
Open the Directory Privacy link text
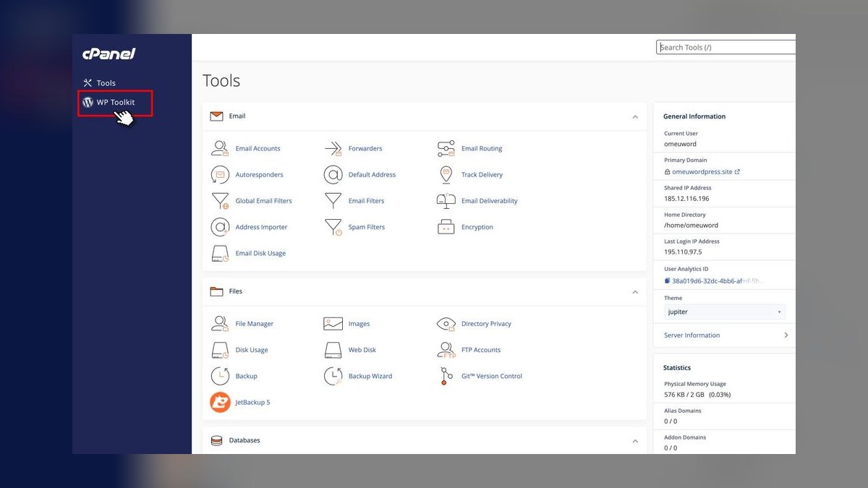[486, 324]
